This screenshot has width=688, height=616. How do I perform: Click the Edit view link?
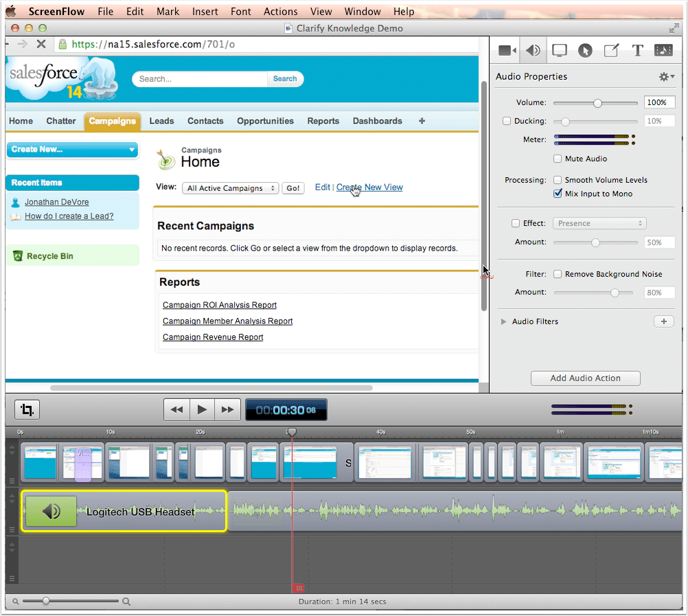[323, 187]
